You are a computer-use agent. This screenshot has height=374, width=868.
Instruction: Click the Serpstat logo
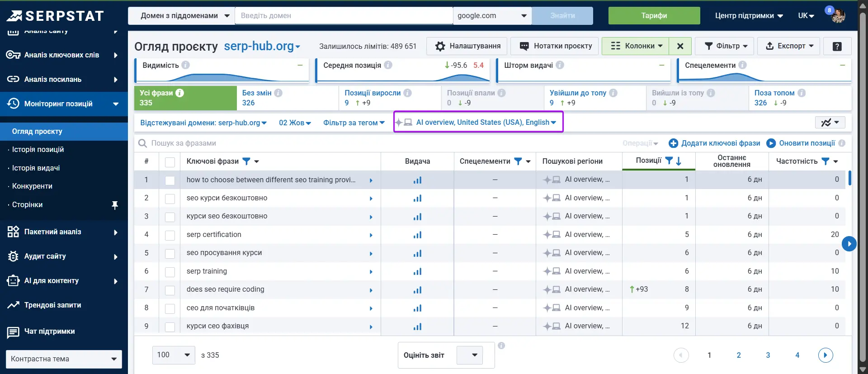tap(55, 16)
